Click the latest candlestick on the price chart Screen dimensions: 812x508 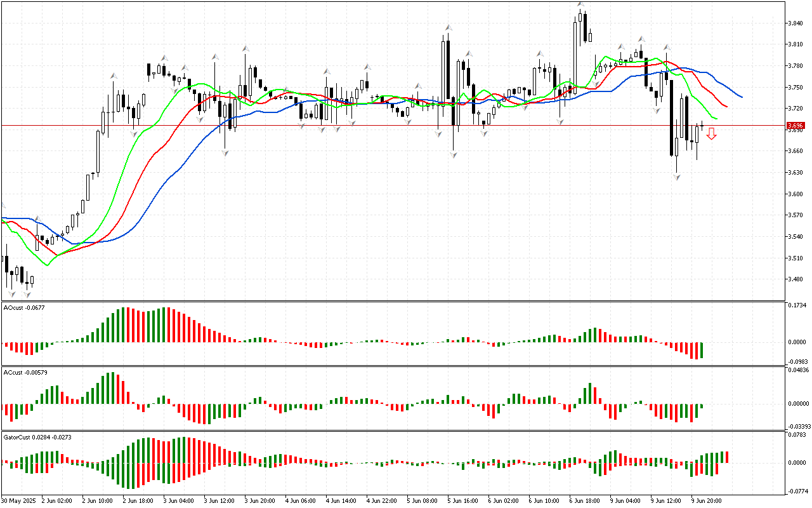point(702,125)
